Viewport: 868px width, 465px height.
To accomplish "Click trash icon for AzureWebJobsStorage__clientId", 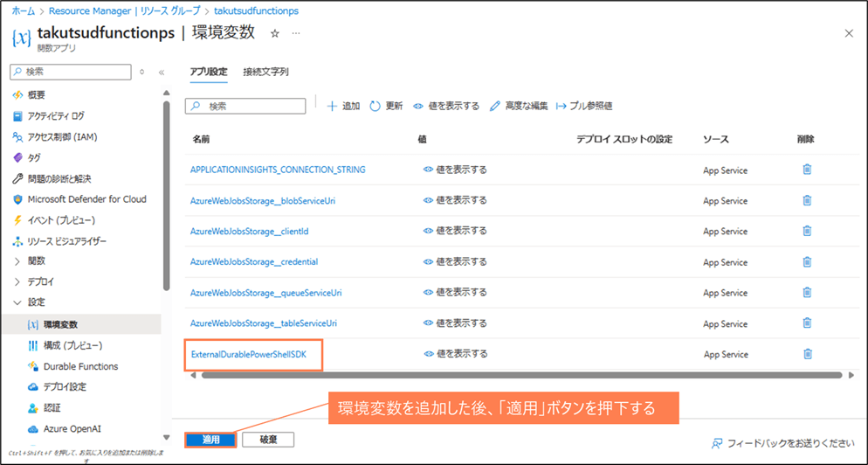I will pyautogui.click(x=807, y=231).
